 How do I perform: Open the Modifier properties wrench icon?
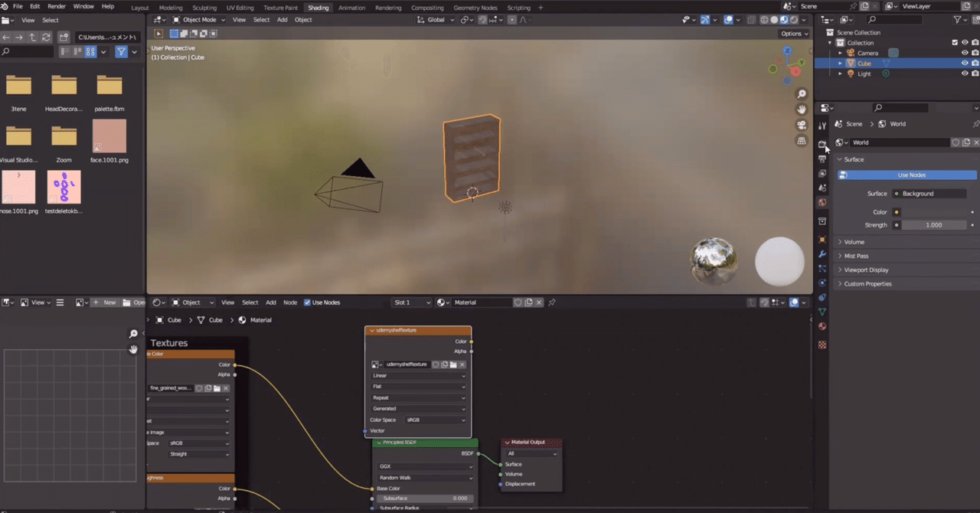[822, 255]
